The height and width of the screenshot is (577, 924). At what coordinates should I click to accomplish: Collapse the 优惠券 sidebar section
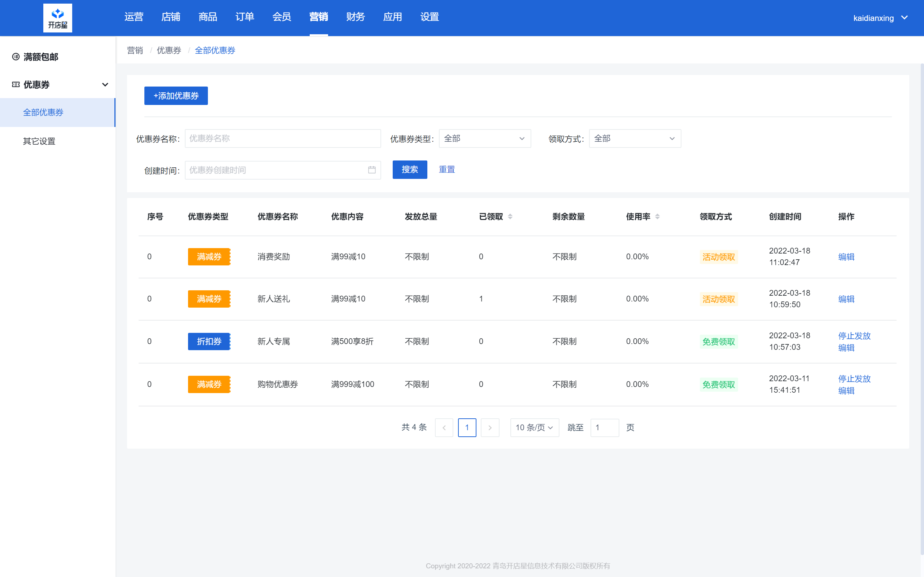pyautogui.click(x=105, y=84)
